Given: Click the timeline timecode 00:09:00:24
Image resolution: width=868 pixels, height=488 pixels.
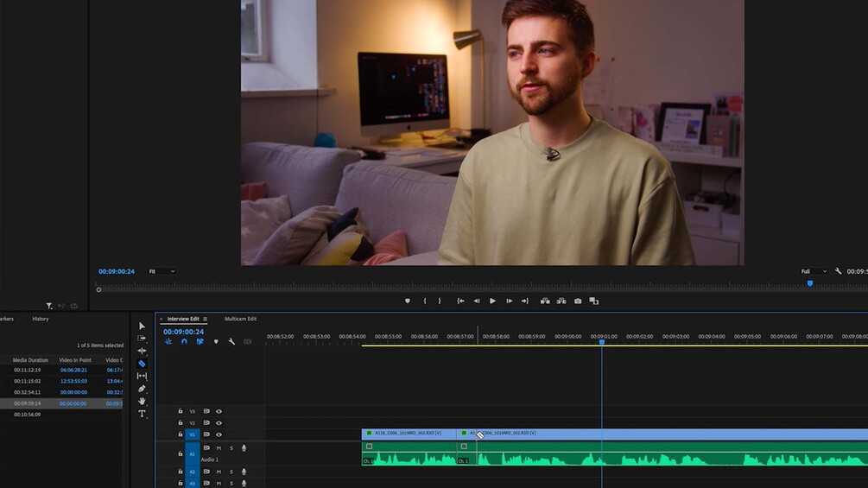Looking at the screenshot, I should click(183, 332).
